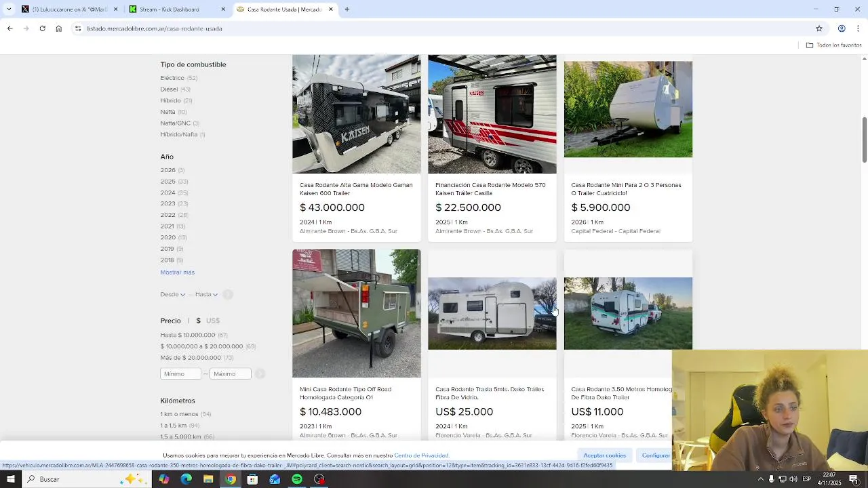Close the Casa Rodante Usada tab
This screenshot has width=868, height=488.
pos(331,9)
